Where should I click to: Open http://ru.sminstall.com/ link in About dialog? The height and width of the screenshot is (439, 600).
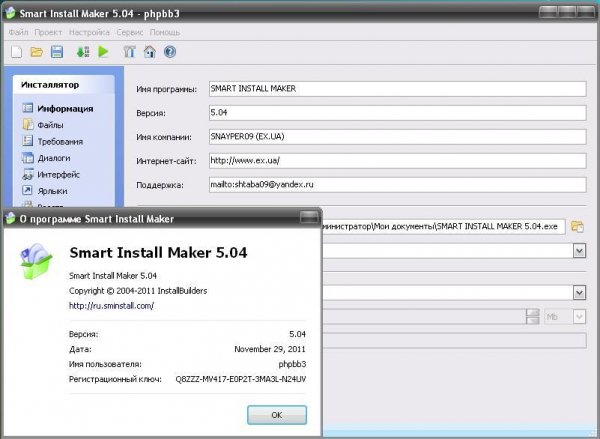click(111, 306)
